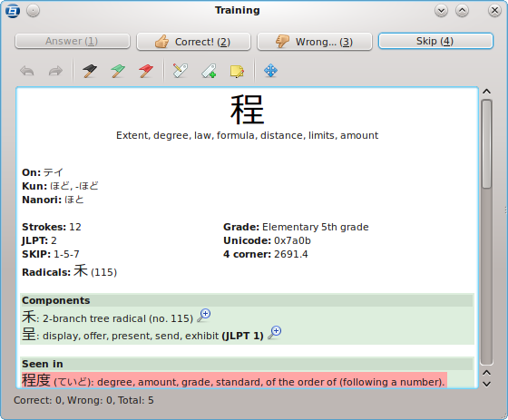Click the red flag toolbar icon
Viewport: 508px width, 420px height.
click(x=146, y=71)
